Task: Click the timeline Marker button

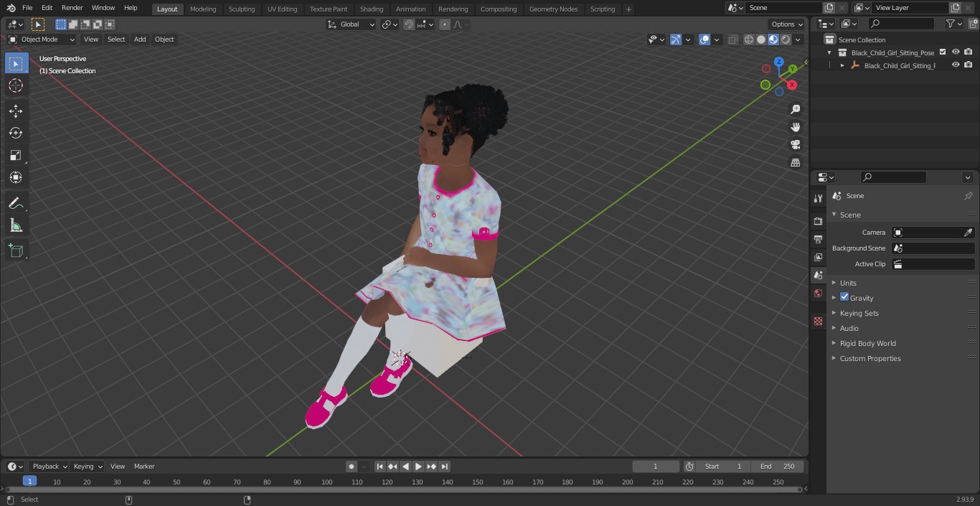Action: coord(144,467)
